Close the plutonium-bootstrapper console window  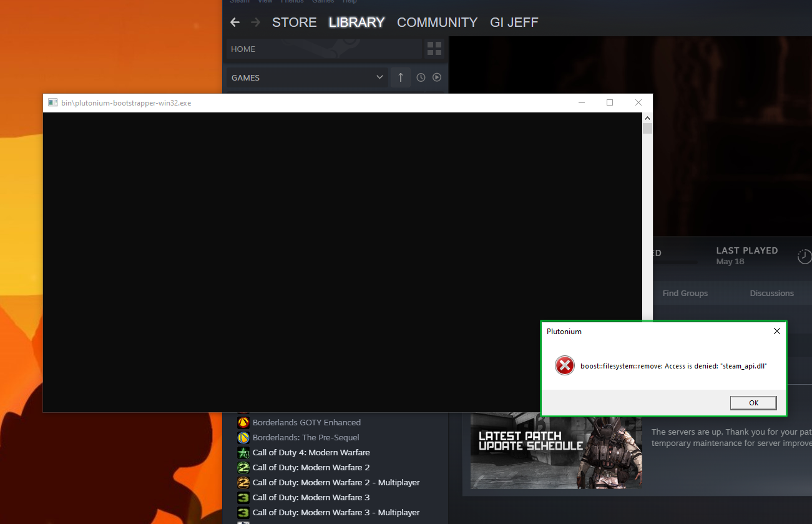[638, 102]
